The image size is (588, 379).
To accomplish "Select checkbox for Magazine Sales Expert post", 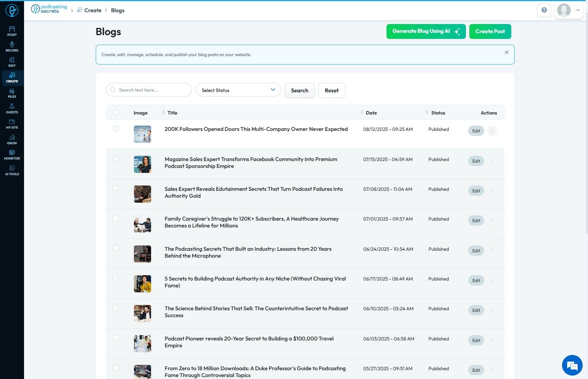I will (x=116, y=158).
